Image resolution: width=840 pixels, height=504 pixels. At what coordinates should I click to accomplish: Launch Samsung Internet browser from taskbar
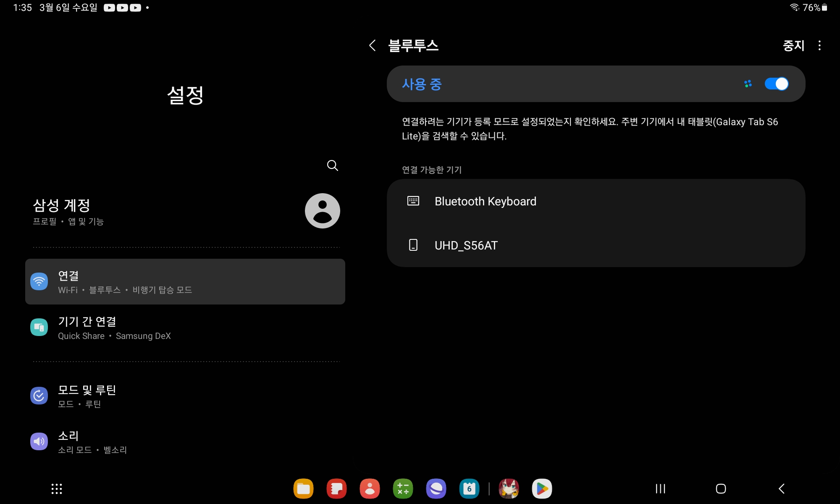pyautogui.click(x=436, y=488)
